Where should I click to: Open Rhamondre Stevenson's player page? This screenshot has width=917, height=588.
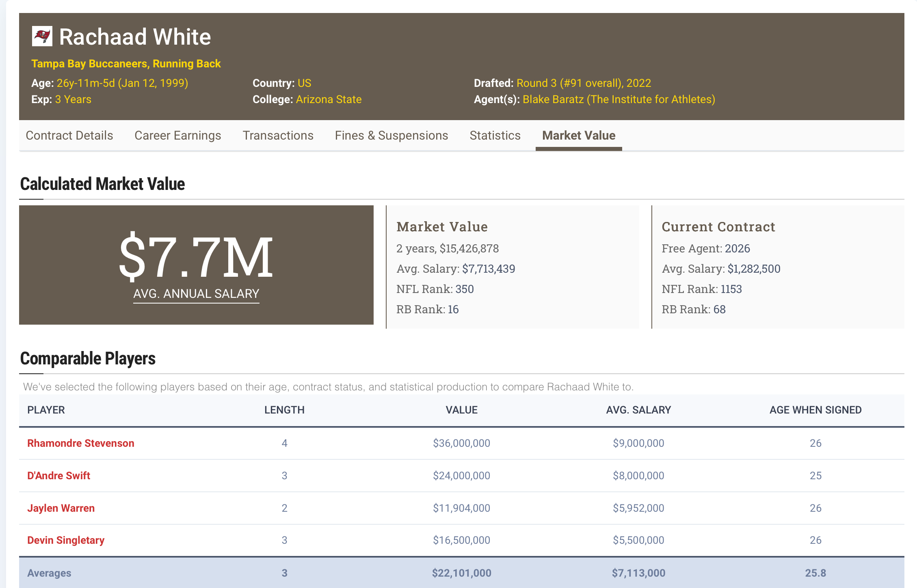coord(80,443)
